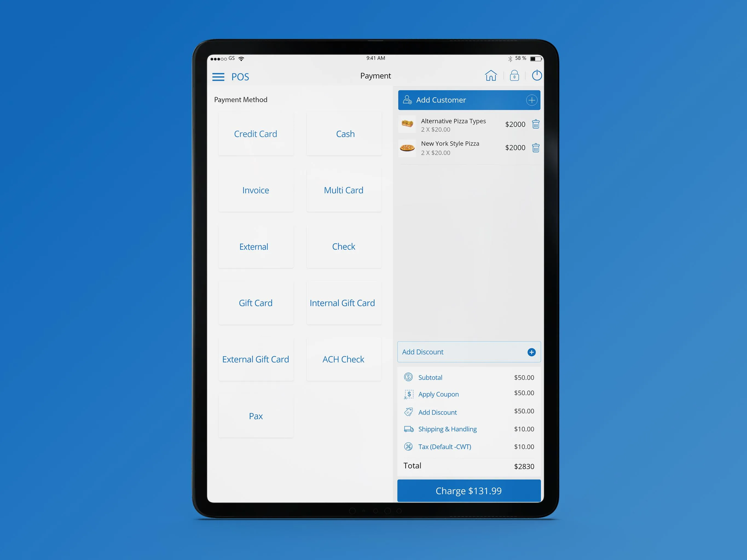Image resolution: width=747 pixels, height=560 pixels.
Task: Select the Invoice payment method
Action: 256,190
